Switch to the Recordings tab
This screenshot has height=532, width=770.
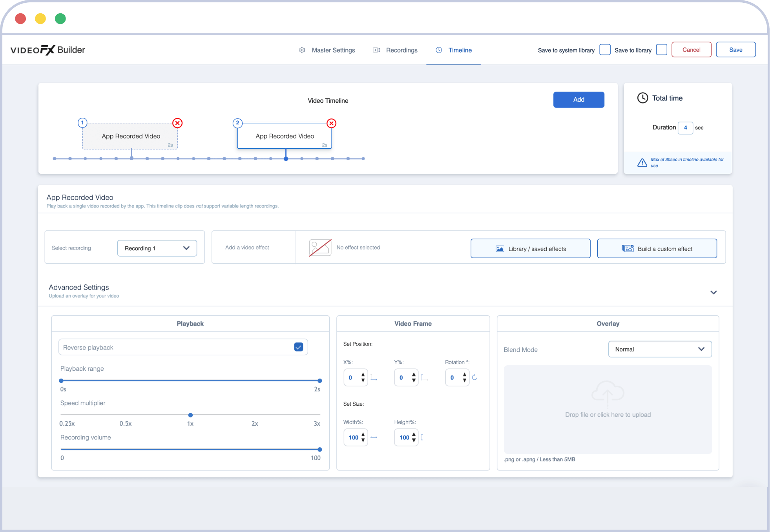(x=395, y=50)
